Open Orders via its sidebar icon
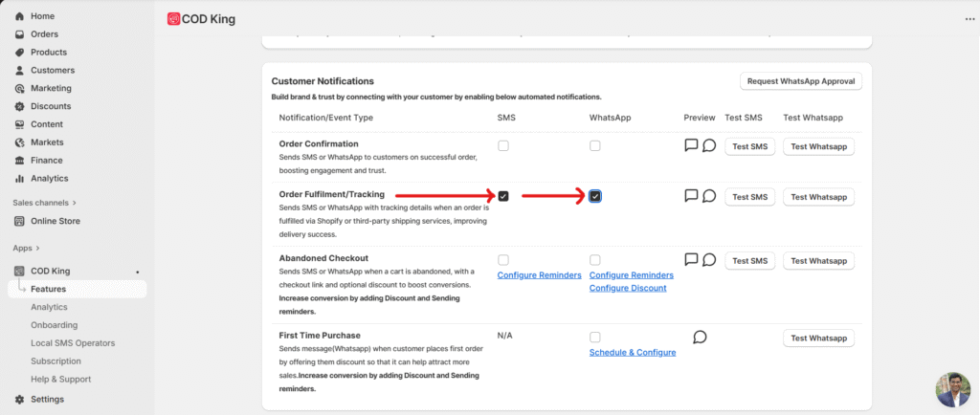Image resolution: width=980 pixels, height=415 pixels. tap(20, 34)
